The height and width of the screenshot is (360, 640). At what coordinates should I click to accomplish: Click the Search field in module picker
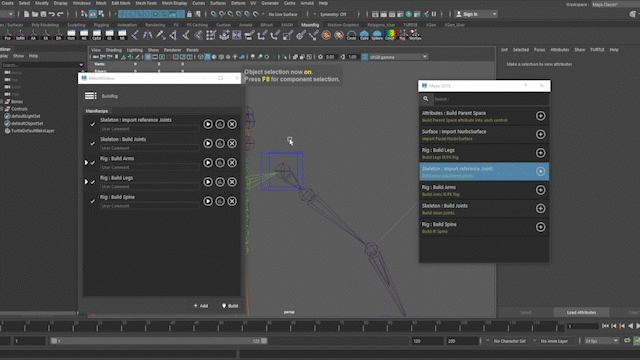(x=490, y=99)
